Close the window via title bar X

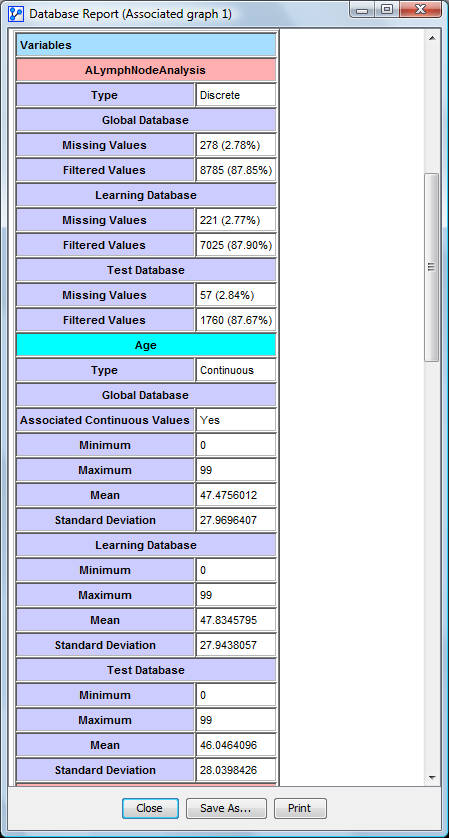[x=420, y=10]
